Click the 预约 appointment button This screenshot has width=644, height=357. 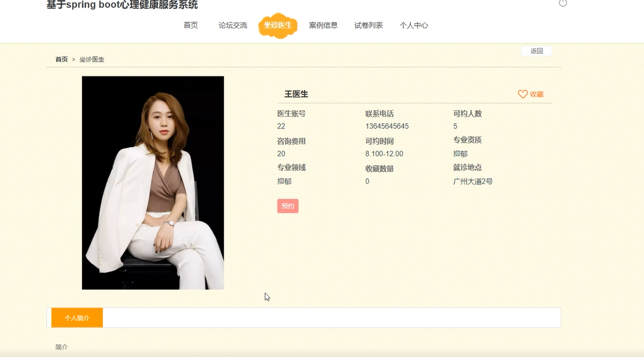[x=287, y=206]
